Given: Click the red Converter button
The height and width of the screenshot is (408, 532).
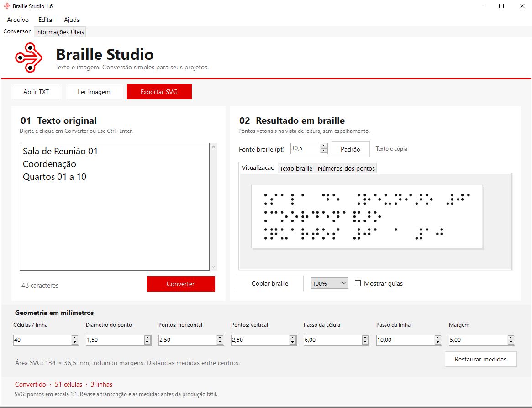Looking at the screenshot, I should point(181,284).
